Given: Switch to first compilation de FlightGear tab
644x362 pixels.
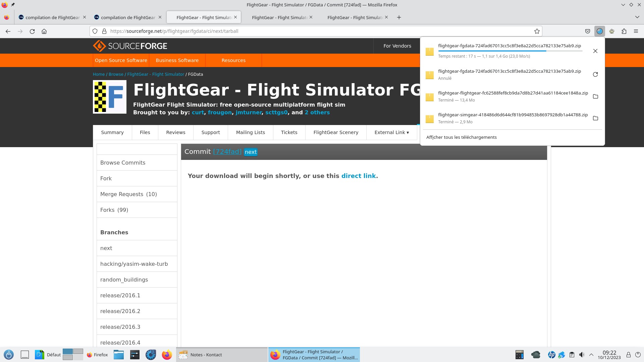Looking at the screenshot, I should pos(52,17).
